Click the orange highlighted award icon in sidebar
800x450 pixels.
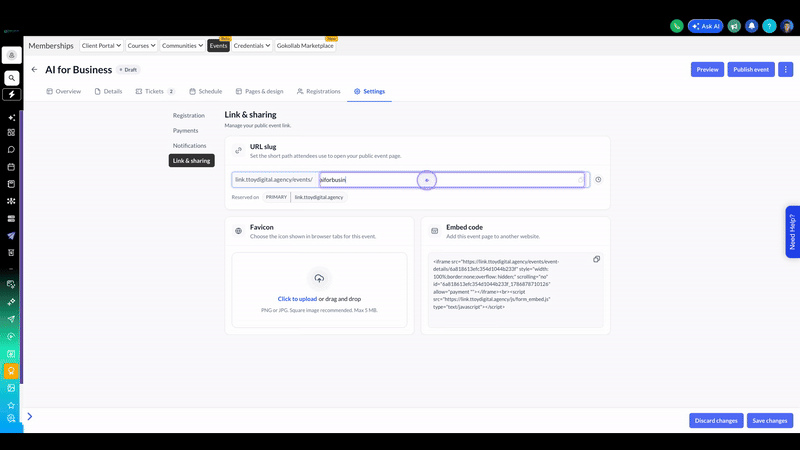[x=11, y=371]
